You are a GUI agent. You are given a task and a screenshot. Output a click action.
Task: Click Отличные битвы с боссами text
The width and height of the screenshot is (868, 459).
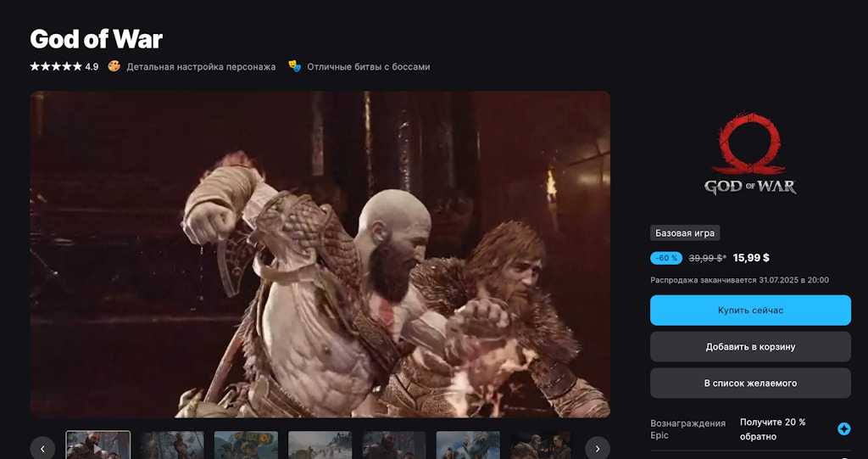click(x=369, y=66)
